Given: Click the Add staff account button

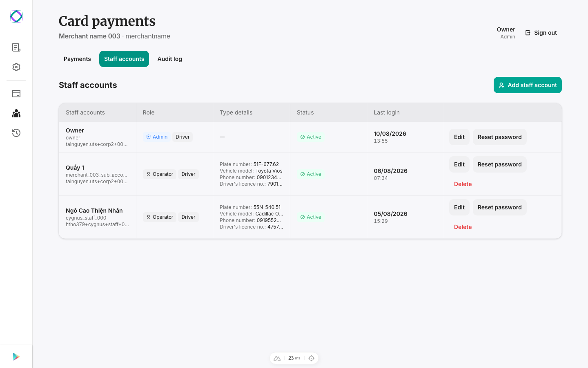Looking at the screenshot, I should tap(528, 85).
